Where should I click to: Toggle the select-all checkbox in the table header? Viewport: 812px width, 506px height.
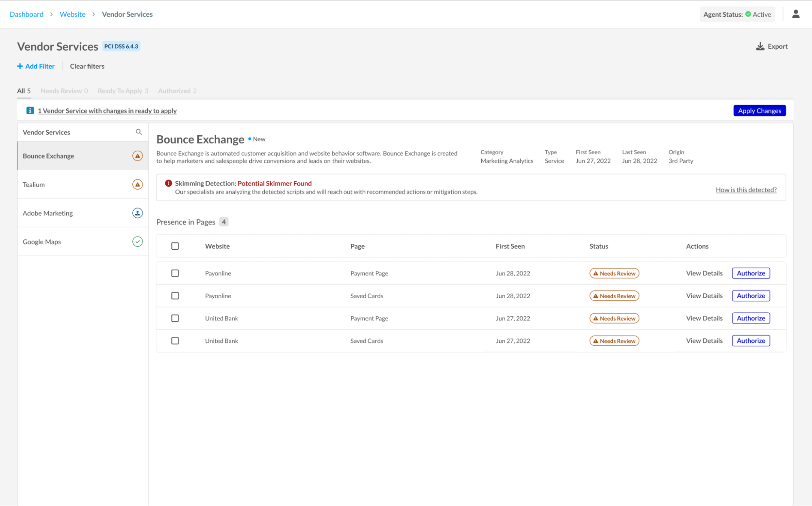click(x=175, y=246)
